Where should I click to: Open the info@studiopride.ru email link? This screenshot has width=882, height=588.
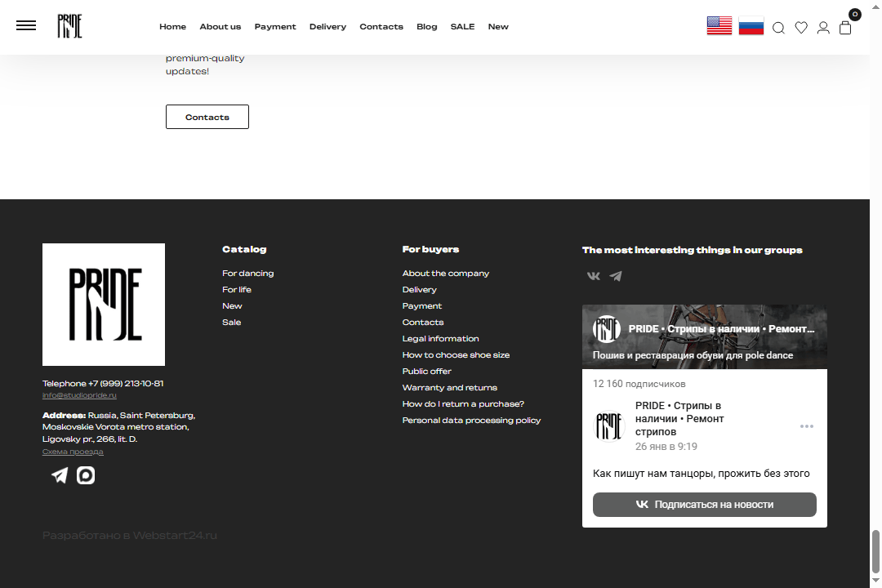point(79,395)
